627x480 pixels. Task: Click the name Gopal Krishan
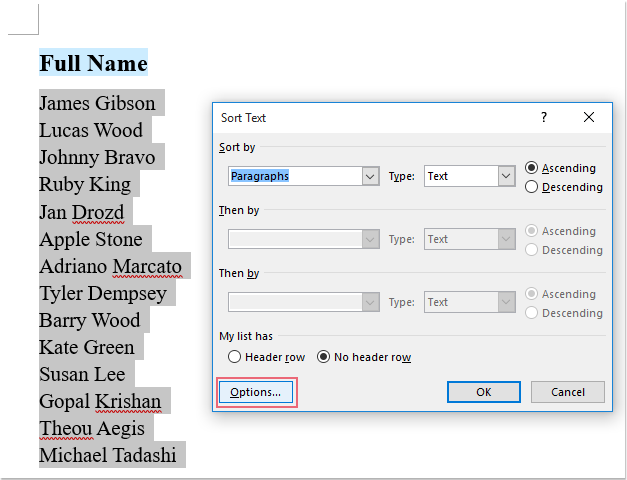click(x=100, y=401)
